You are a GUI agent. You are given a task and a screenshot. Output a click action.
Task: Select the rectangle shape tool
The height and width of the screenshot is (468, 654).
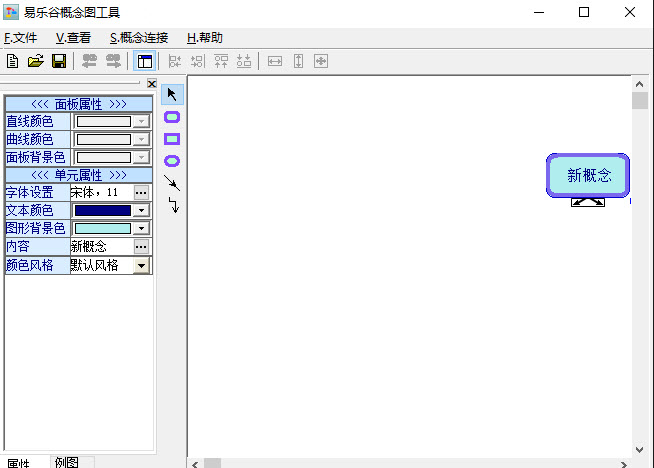pos(172,139)
